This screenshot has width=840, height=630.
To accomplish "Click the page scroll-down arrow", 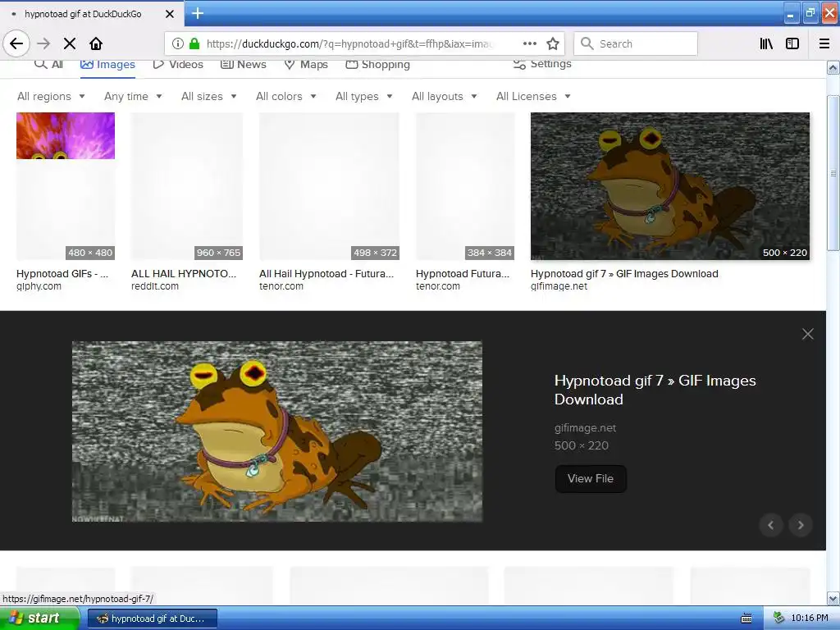I will (833, 598).
